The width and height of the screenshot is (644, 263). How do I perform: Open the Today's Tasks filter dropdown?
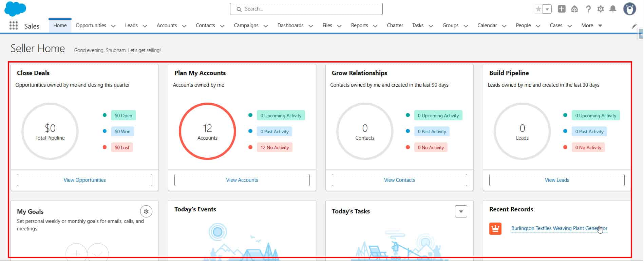(461, 211)
